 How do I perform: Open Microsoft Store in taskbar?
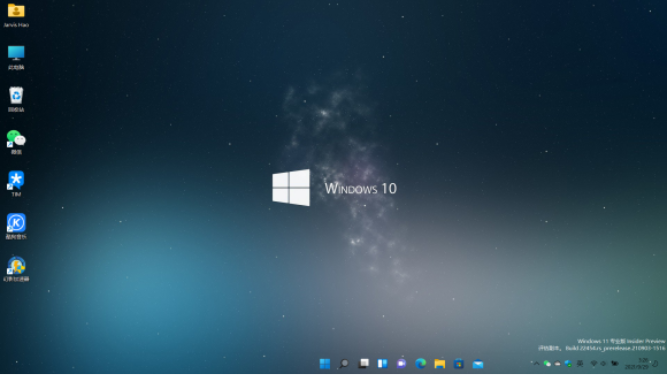coord(459,364)
